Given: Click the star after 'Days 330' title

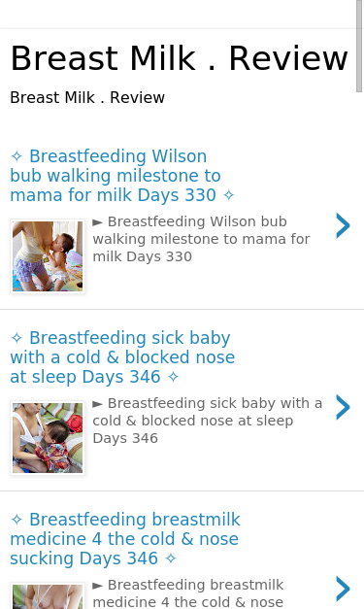Looking at the screenshot, I should coord(229,195).
